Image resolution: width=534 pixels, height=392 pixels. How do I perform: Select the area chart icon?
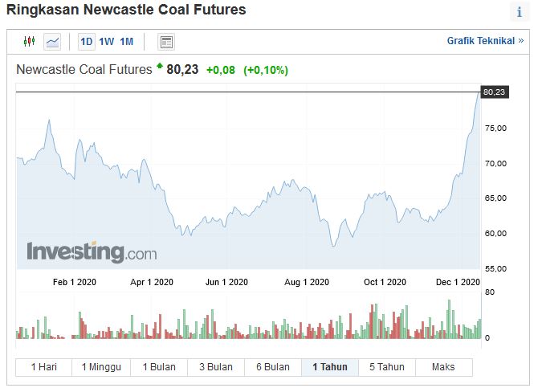[x=52, y=42]
